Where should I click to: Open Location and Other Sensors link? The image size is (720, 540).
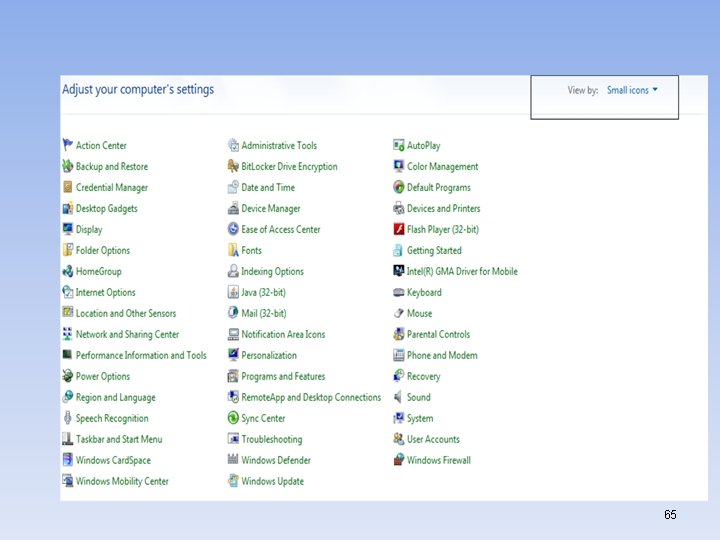pos(126,313)
